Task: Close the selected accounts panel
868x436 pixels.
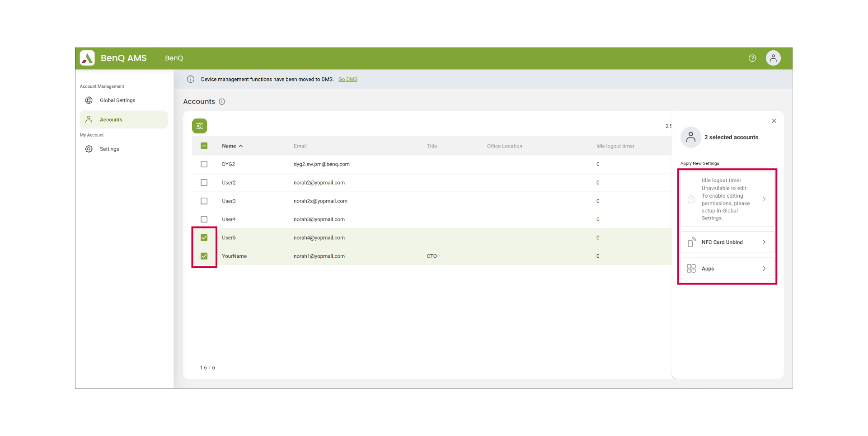Action: pyautogui.click(x=774, y=121)
